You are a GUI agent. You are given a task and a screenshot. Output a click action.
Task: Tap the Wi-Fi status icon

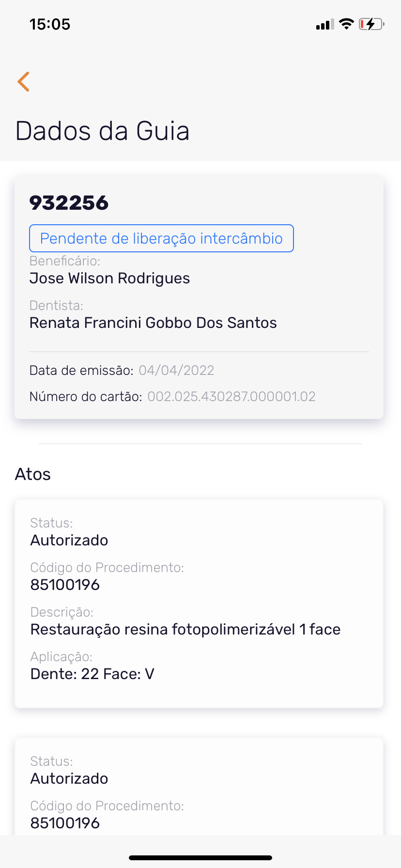346,24
